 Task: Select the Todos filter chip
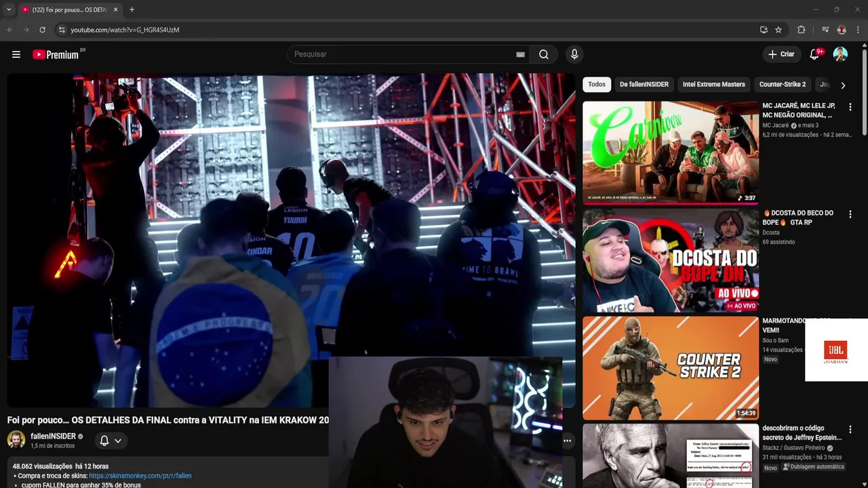597,85
